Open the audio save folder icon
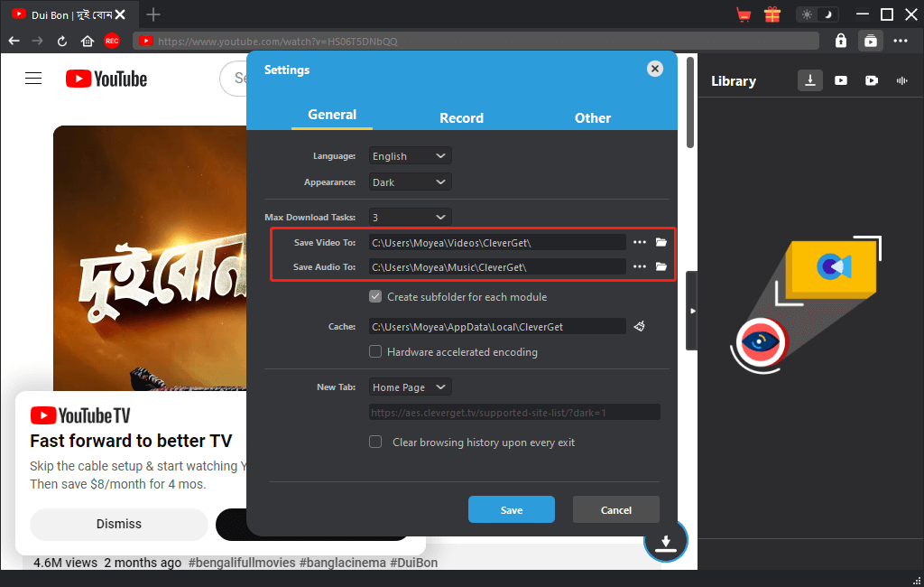The width and height of the screenshot is (924, 587). (x=661, y=266)
